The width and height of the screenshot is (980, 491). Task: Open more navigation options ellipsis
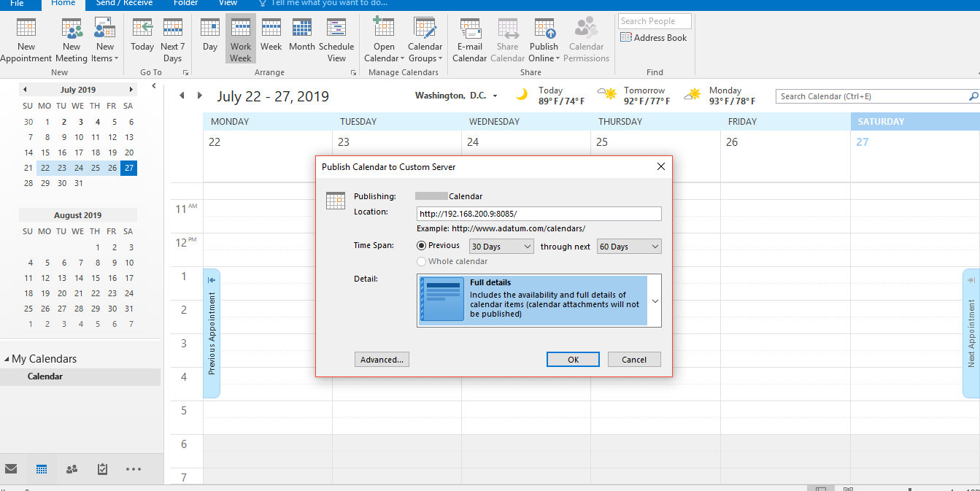(x=133, y=469)
